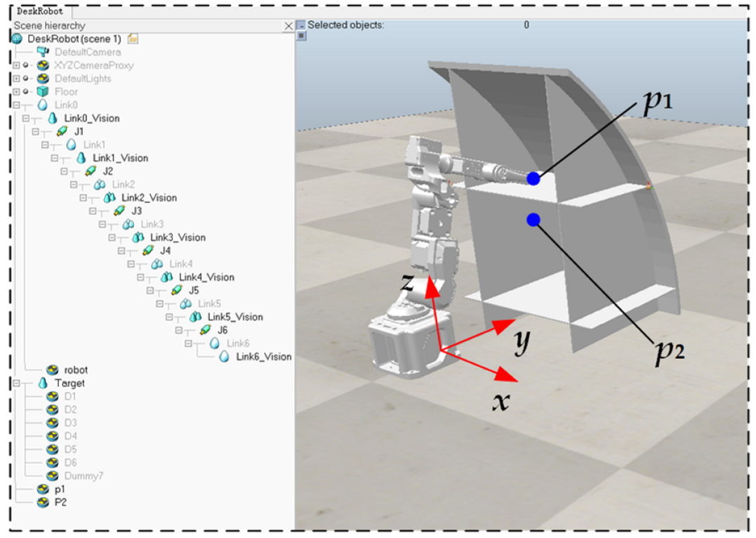This screenshot has width=756, height=538.
Task: Select the J5 joint icon
Action: click(x=177, y=290)
